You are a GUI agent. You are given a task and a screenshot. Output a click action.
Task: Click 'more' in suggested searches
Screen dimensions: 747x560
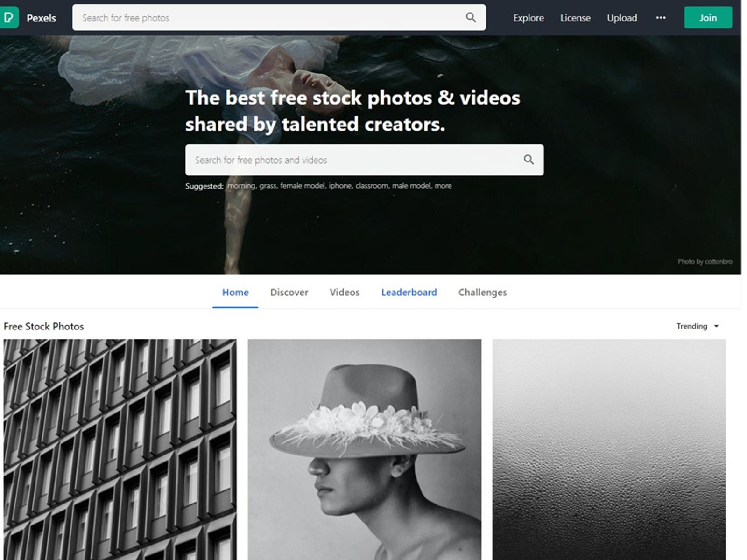pyautogui.click(x=443, y=186)
